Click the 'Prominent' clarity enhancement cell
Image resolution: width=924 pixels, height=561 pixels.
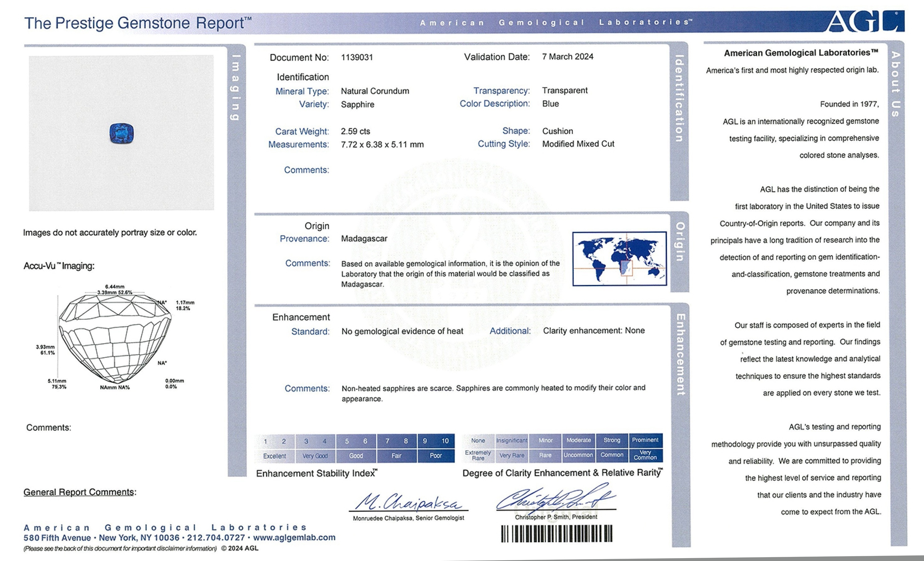(x=645, y=440)
